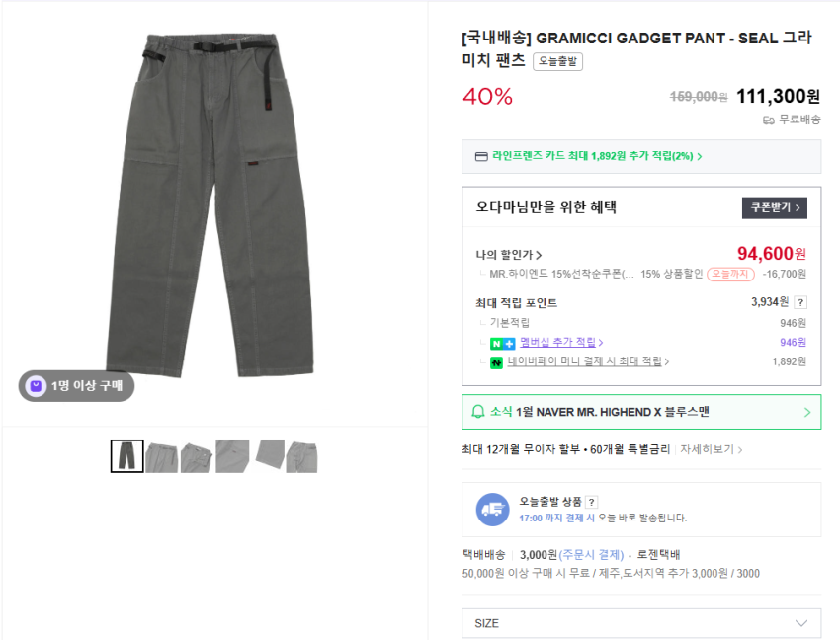This screenshot has width=840, height=640.
Task: Open the SIZE dropdown
Action: [x=641, y=623]
